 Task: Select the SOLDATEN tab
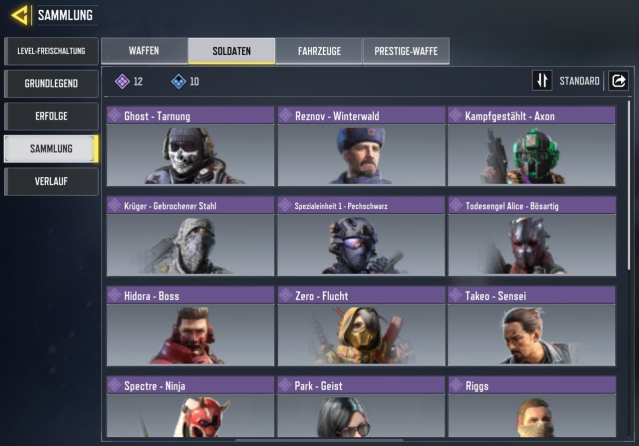[231, 51]
